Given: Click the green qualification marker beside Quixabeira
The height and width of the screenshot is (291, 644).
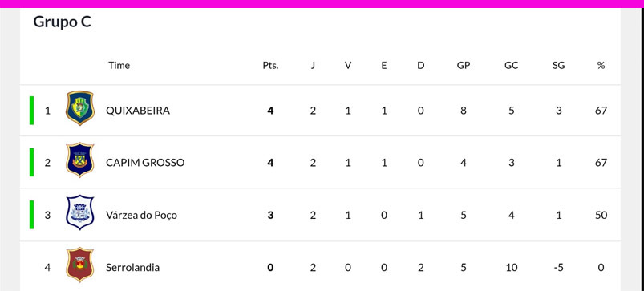Looking at the screenshot, I should click(31, 111).
